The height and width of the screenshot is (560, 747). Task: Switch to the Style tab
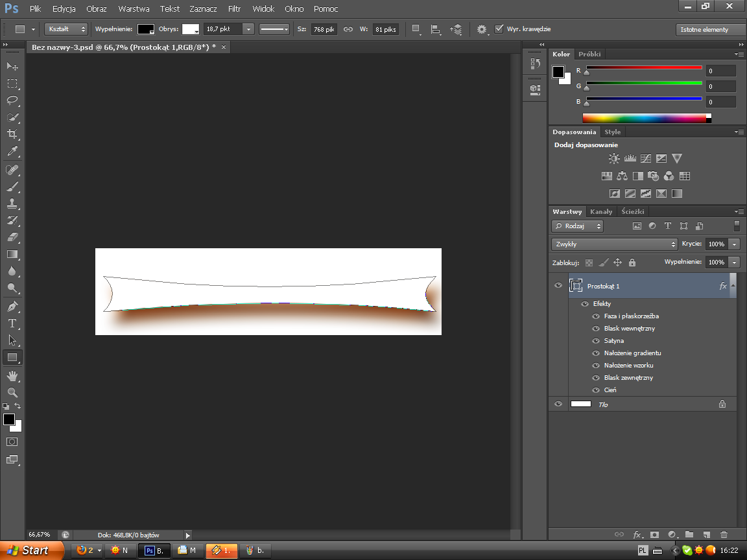click(x=612, y=132)
